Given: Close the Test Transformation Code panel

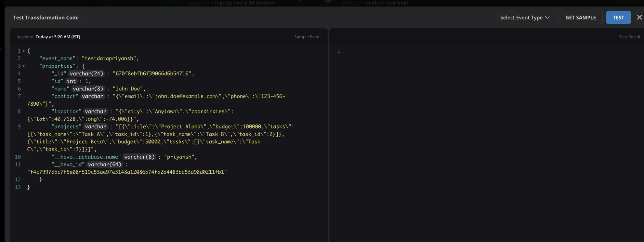Looking at the screenshot, I should [x=639, y=17].
